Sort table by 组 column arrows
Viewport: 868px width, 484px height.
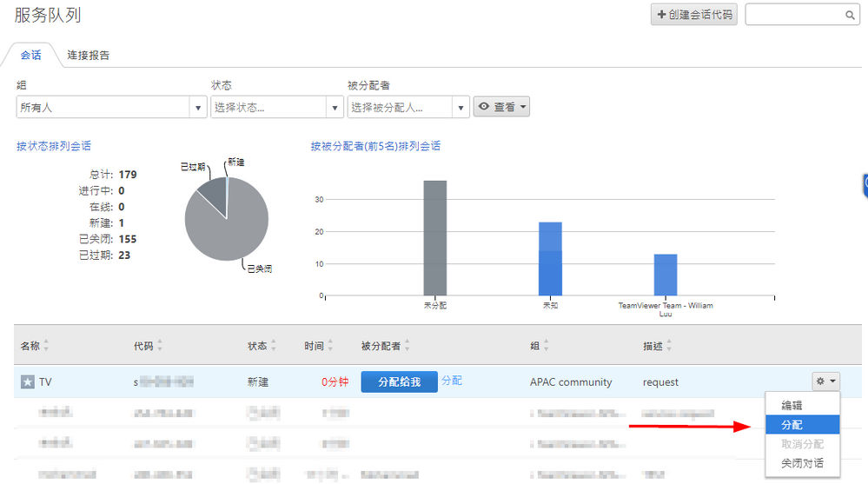pyautogui.click(x=546, y=346)
